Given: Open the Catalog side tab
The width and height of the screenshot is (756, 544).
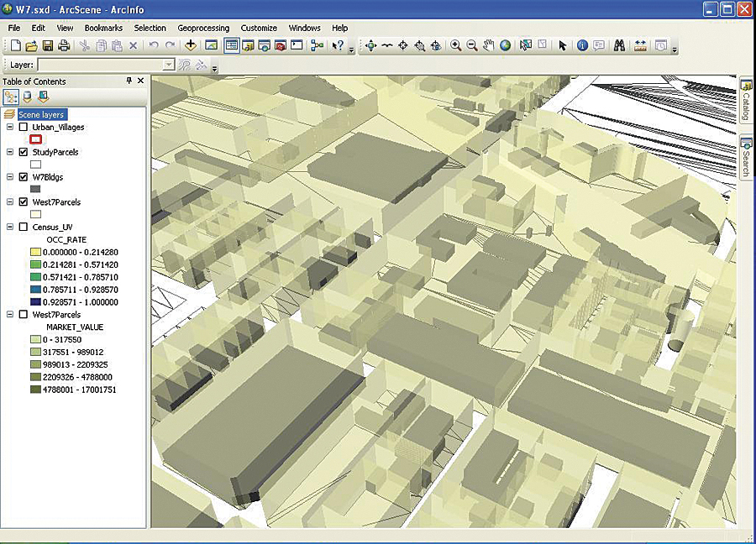Looking at the screenshot, I should [x=745, y=102].
